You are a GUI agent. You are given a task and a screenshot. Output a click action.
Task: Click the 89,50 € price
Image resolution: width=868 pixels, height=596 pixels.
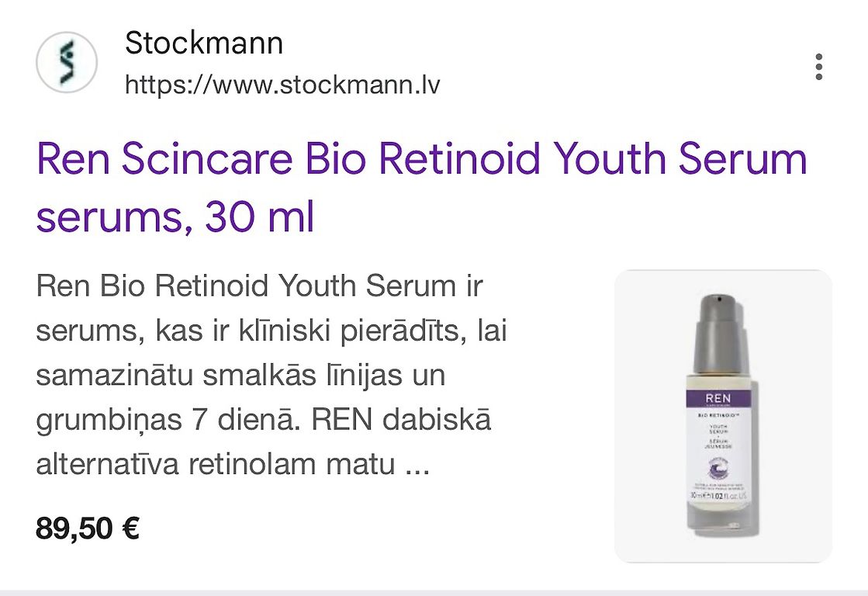point(88,528)
